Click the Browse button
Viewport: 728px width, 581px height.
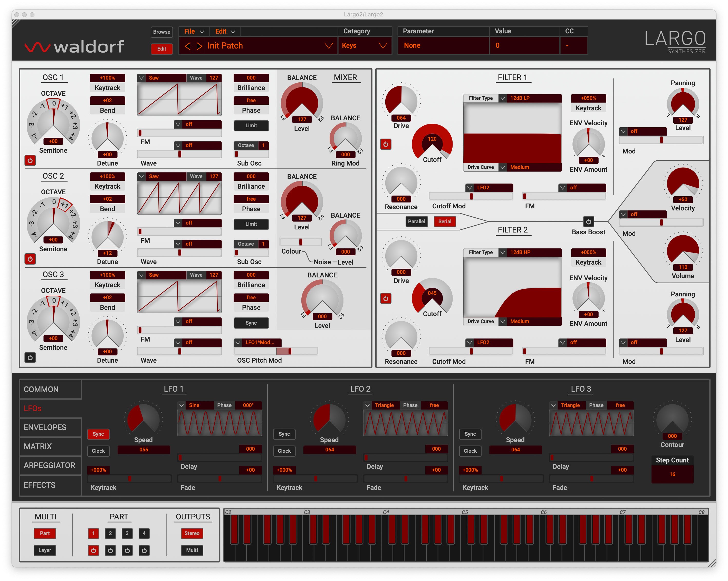click(161, 32)
